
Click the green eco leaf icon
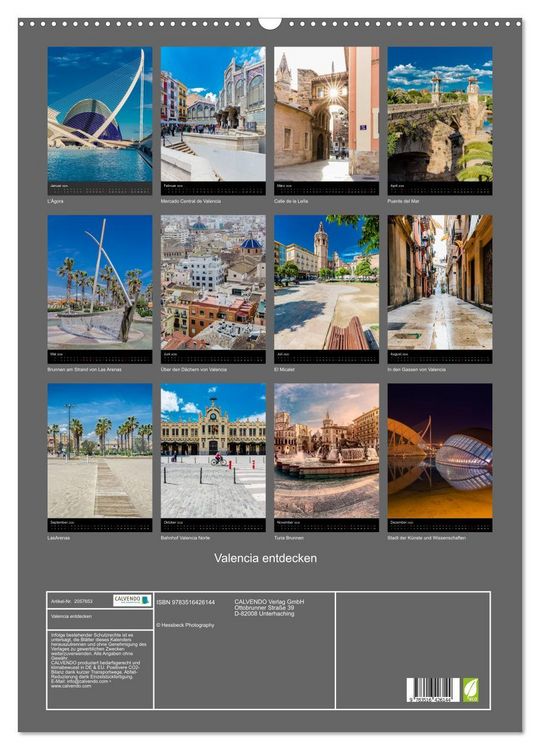click(x=470, y=690)
